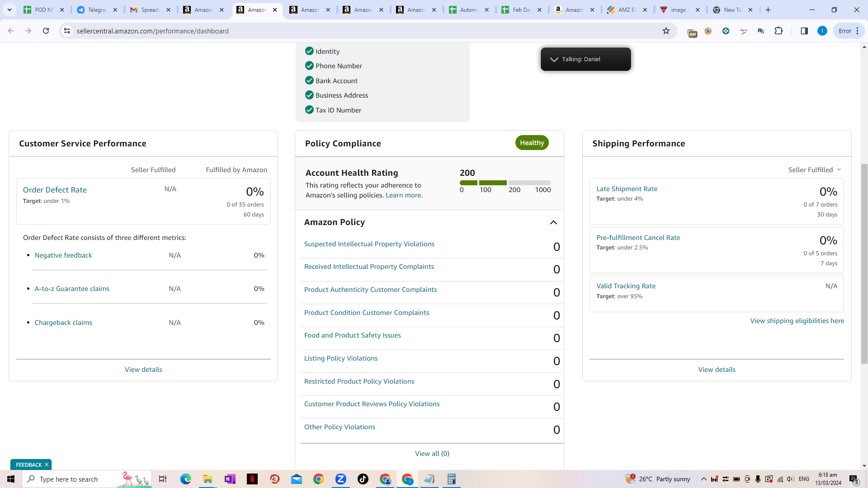Image resolution: width=868 pixels, height=488 pixels.
Task: Click View all (0) policy violations
Action: pos(432,454)
